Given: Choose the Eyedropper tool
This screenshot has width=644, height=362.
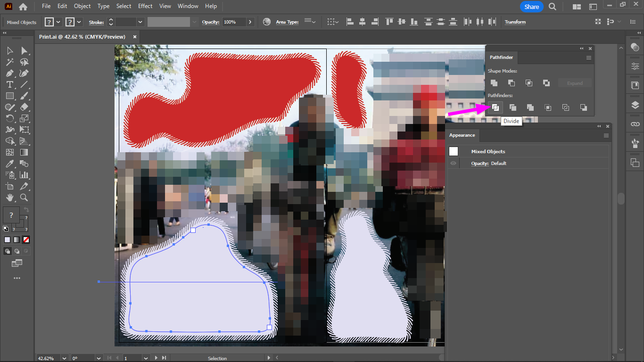Looking at the screenshot, I should pyautogui.click(x=9, y=164).
